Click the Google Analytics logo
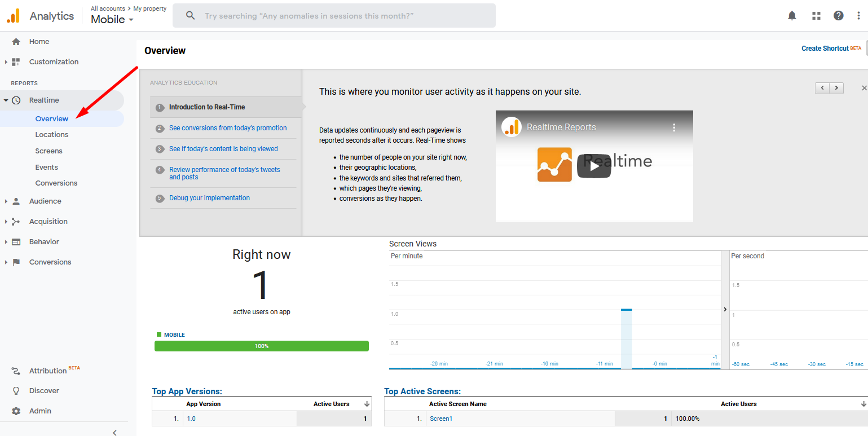 (x=13, y=16)
